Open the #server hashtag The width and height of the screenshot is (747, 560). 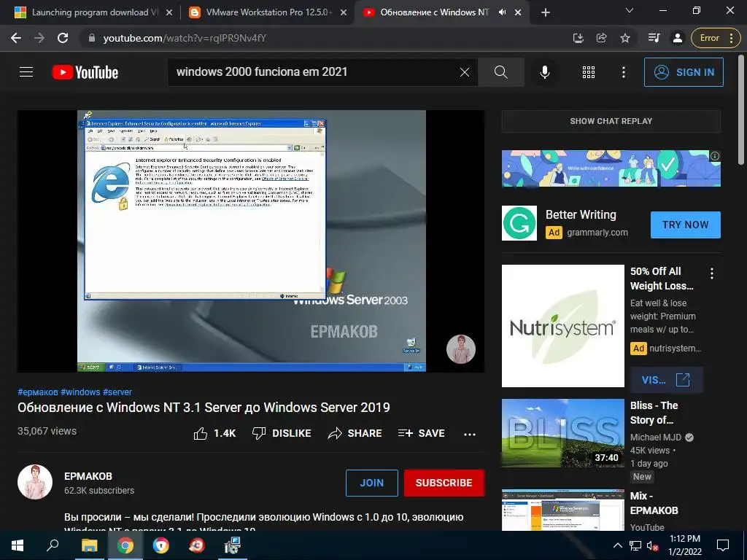[117, 392]
